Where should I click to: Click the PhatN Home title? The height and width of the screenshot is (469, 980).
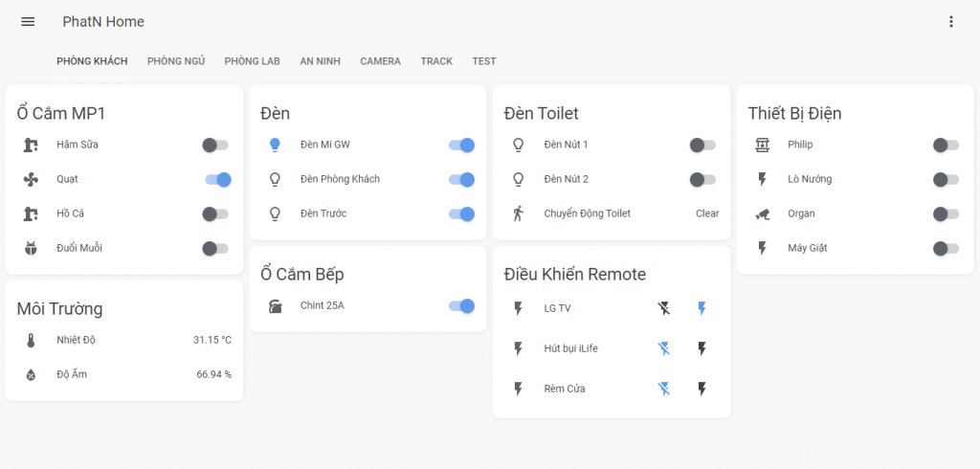click(x=103, y=22)
